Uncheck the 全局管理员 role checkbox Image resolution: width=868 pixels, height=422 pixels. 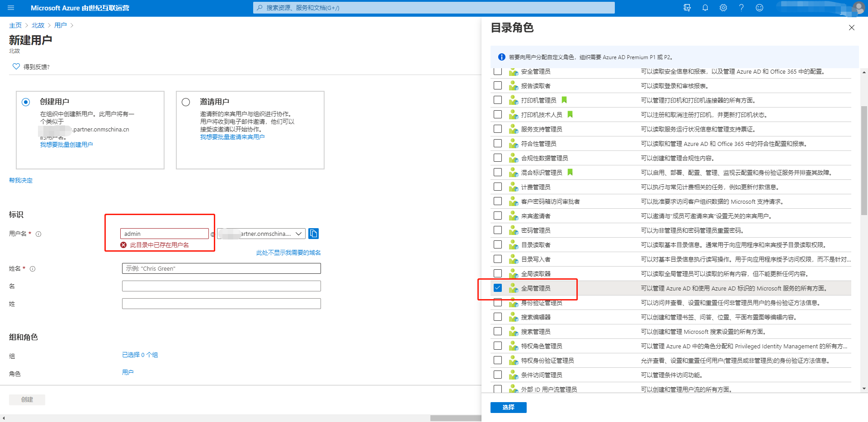coord(498,288)
